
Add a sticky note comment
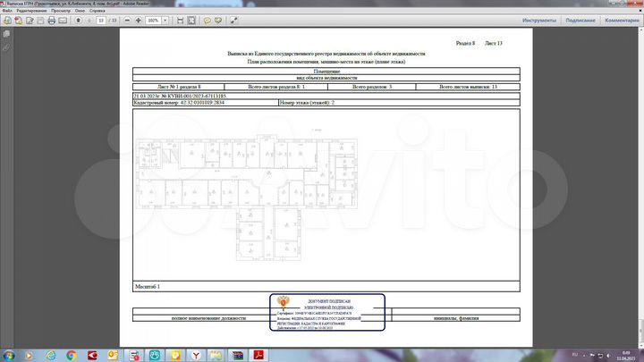pyautogui.click(x=207, y=19)
